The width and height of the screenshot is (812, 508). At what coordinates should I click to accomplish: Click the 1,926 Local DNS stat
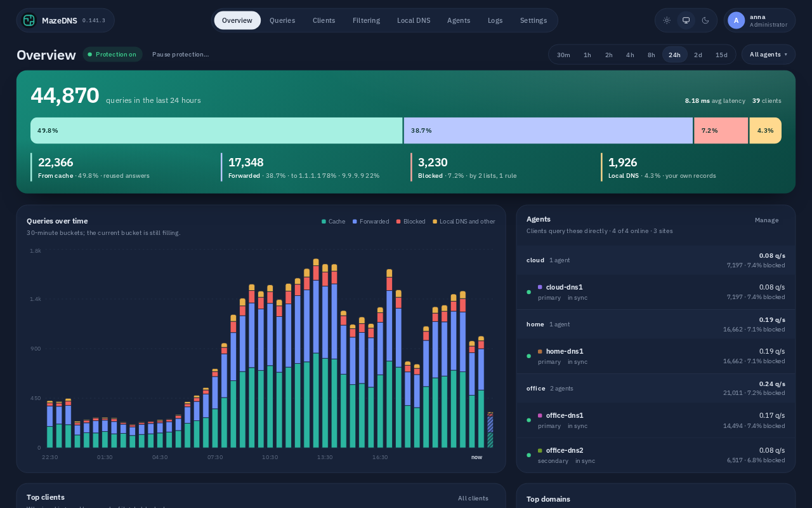point(691,167)
